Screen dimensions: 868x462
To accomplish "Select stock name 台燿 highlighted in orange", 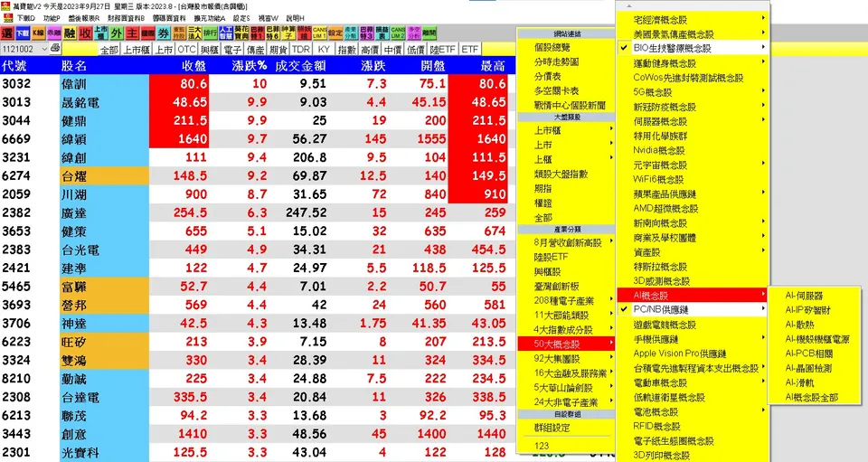I will pyautogui.click(x=104, y=176).
